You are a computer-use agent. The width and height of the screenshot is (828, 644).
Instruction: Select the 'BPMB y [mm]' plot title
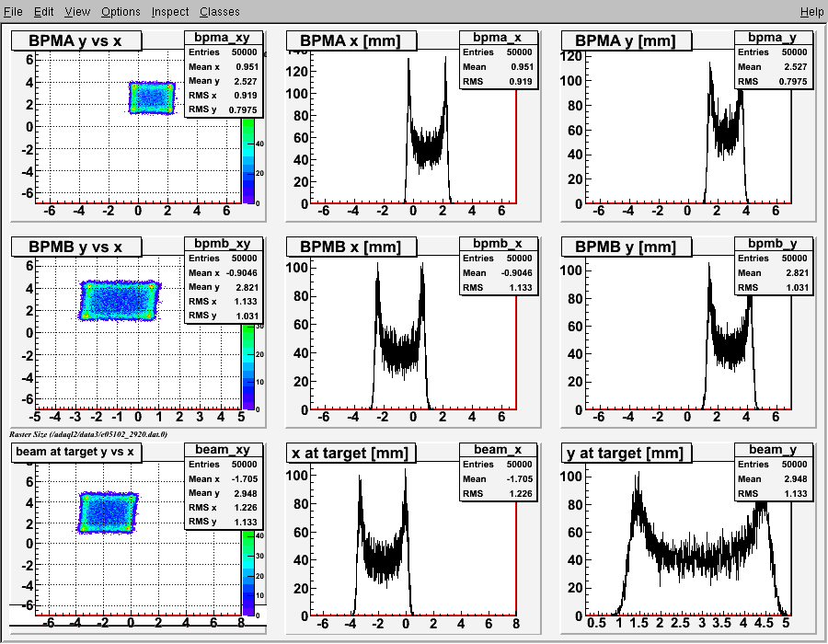tap(627, 247)
